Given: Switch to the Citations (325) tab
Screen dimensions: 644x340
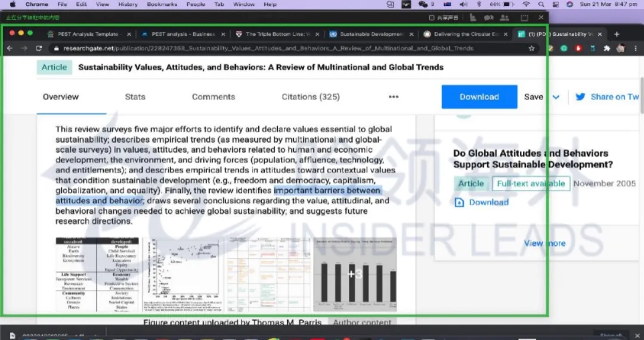Looking at the screenshot, I should coord(310,96).
